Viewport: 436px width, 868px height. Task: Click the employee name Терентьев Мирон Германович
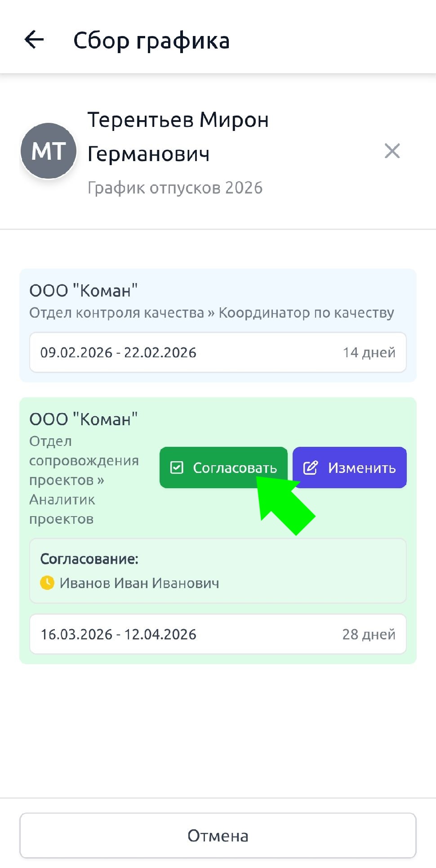178,137
